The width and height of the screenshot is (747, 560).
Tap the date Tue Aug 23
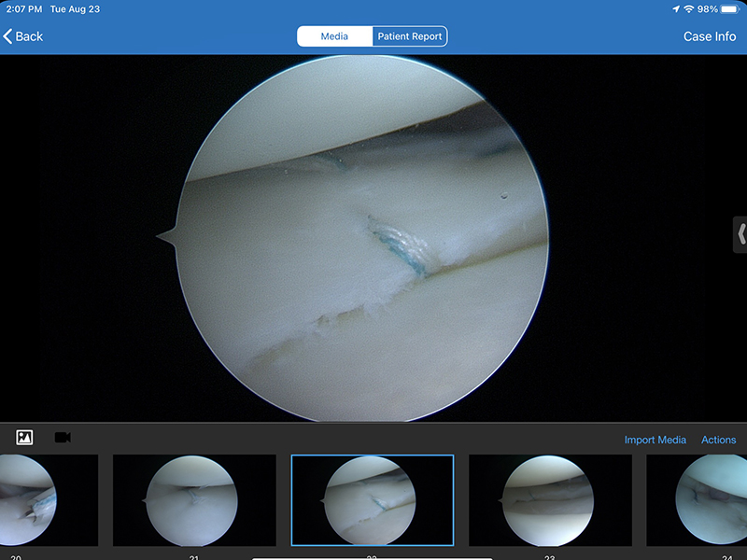coord(75,9)
